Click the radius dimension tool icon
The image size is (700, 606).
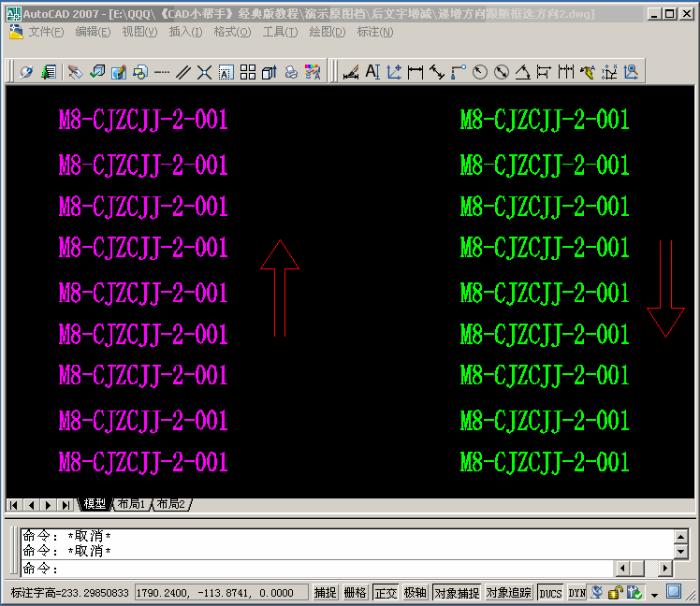coord(480,72)
